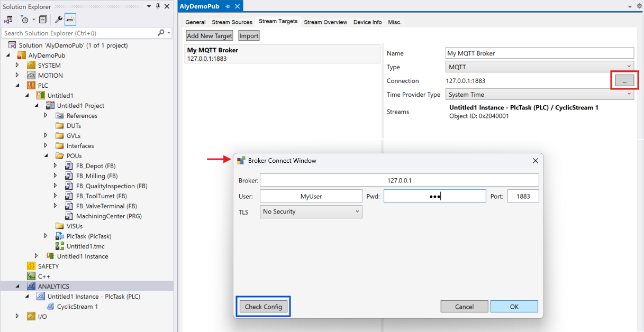The height and width of the screenshot is (332, 644).
Task: Switch to the Stream Sources tab
Action: pyautogui.click(x=232, y=22)
